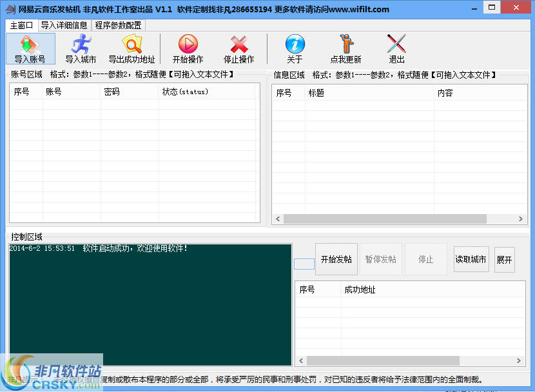The image size is (535, 392).
Task: Click the 序号 header in success address list
Action: (x=318, y=289)
